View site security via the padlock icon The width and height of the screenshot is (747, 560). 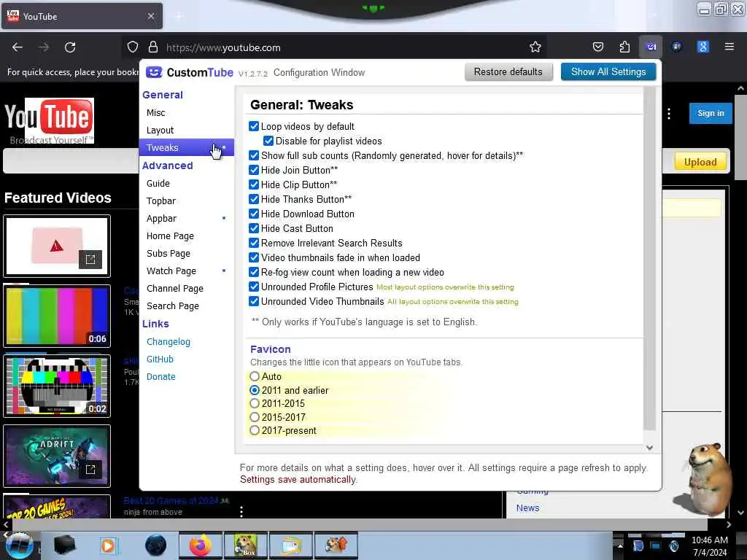click(153, 47)
